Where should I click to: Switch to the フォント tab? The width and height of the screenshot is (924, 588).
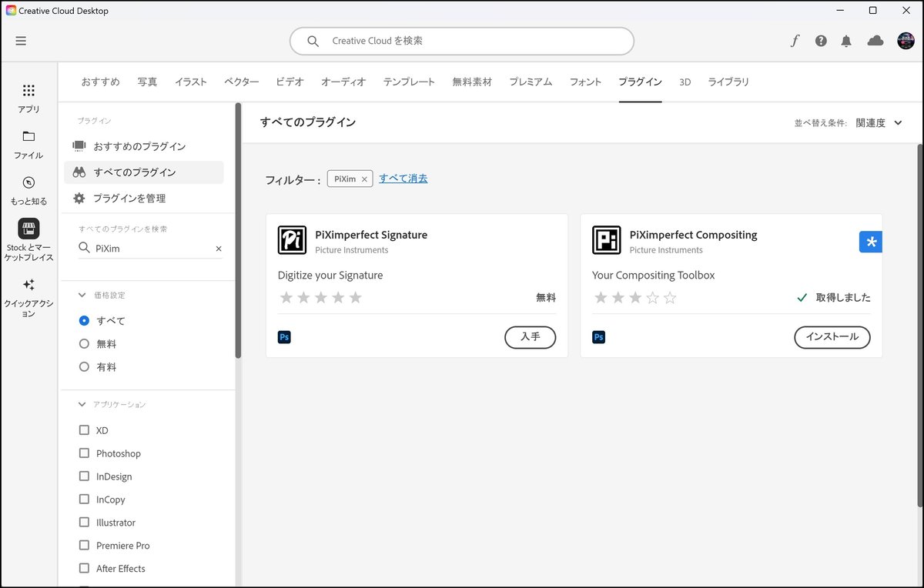585,82
